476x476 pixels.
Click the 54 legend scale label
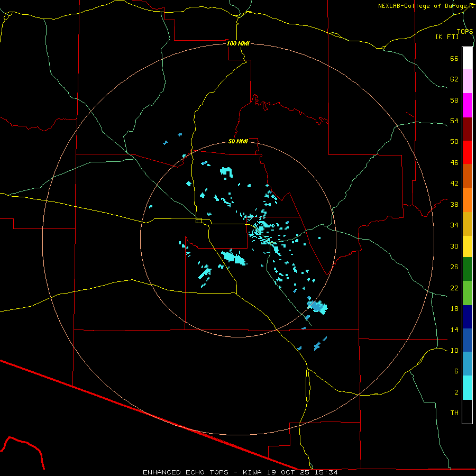tap(454, 121)
